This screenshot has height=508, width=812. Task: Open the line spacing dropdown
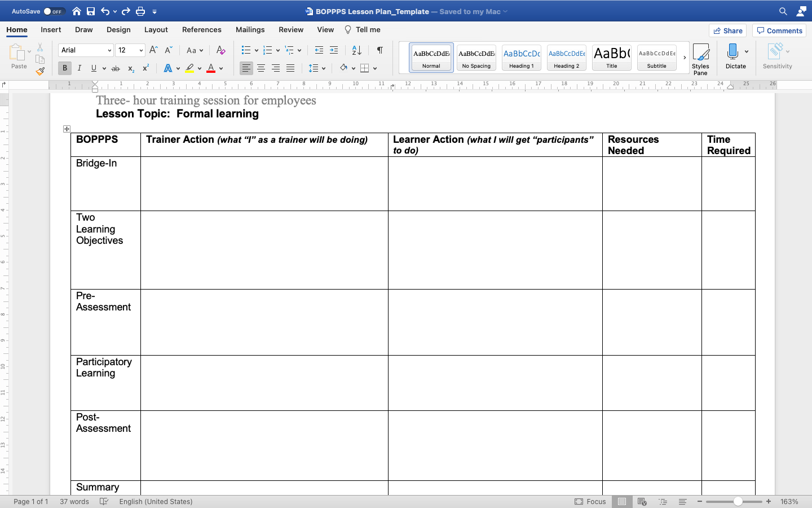(x=317, y=68)
